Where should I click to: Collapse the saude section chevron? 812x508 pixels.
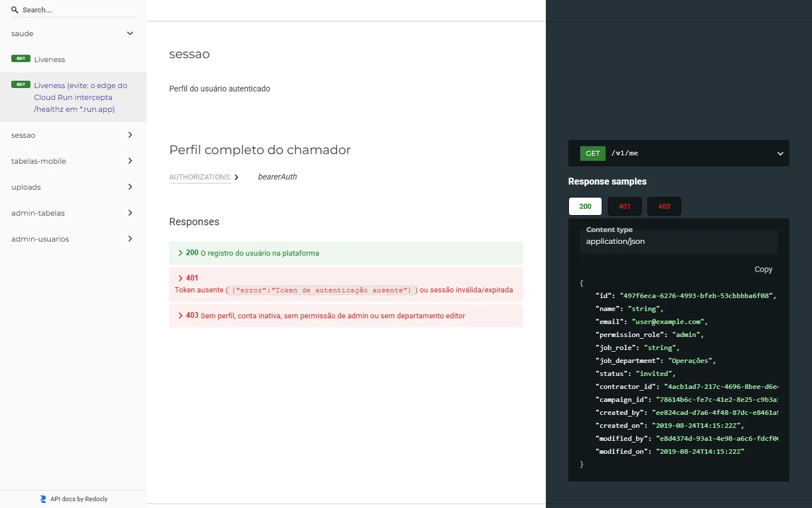point(130,33)
